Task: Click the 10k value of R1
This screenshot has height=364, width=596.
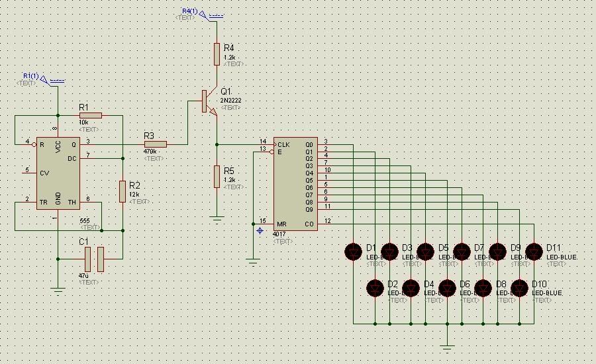Action: [x=83, y=122]
